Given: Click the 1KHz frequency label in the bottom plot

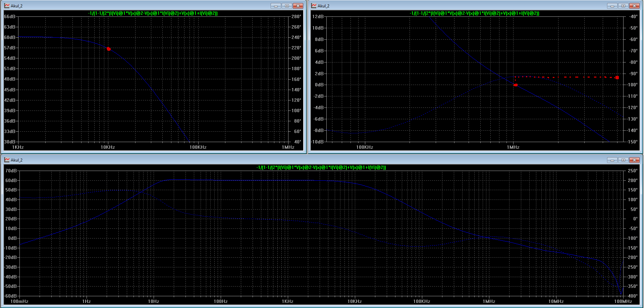Looking at the screenshot, I should [x=288, y=301].
